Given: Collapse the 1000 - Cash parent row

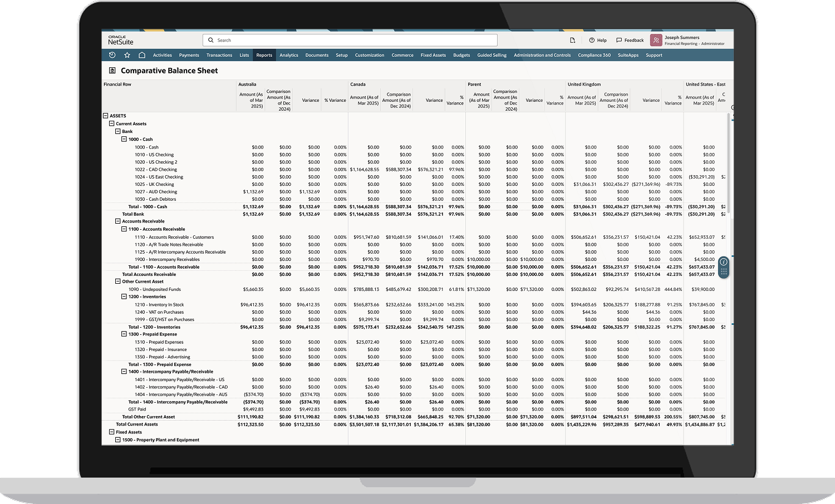Looking at the screenshot, I should [124, 139].
